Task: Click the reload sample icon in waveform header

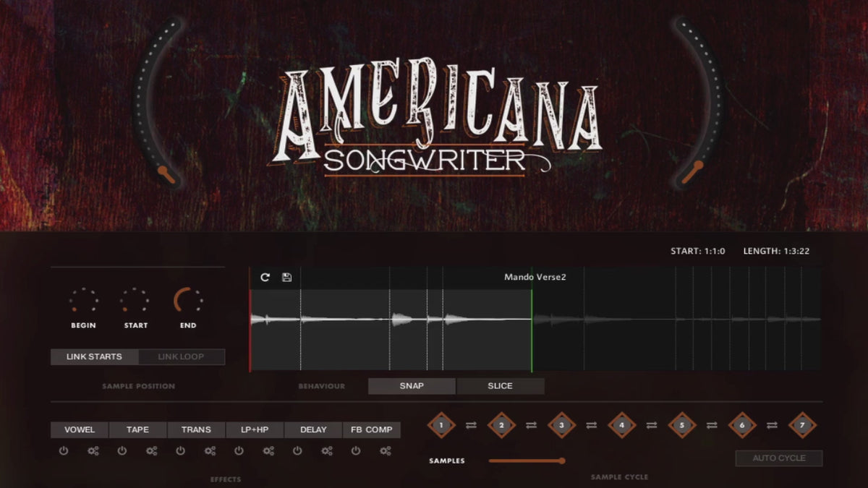Action: pos(265,278)
